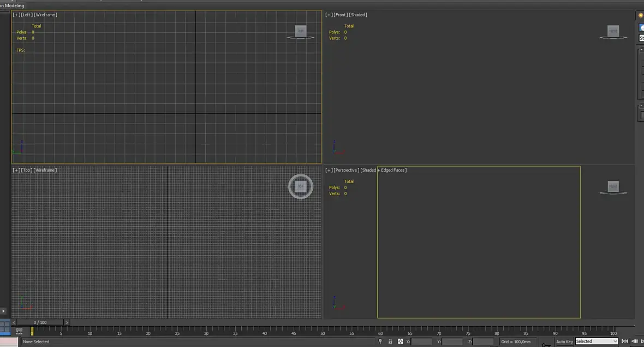Open the [Front] view label menu
The width and height of the screenshot is (644, 347).
[x=341, y=15]
